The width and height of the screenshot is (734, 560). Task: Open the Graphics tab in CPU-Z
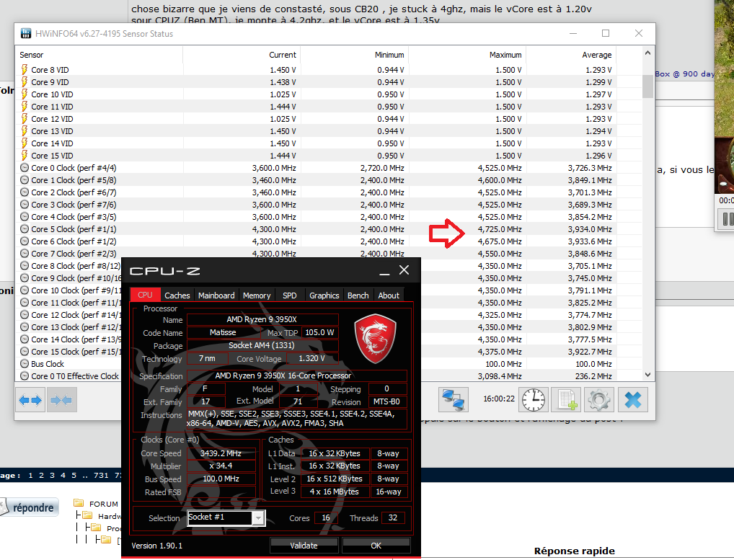coord(324,295)
